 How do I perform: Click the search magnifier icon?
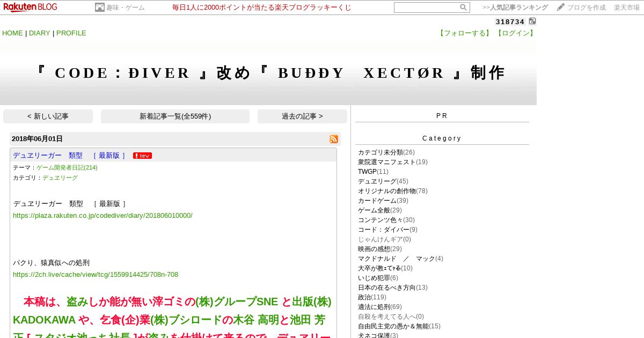click(463, 8)
